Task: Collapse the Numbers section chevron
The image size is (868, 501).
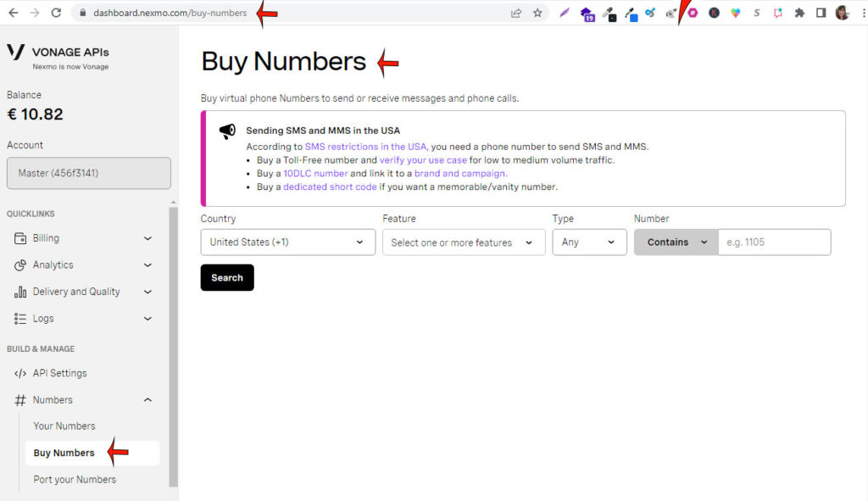Action: click(147, 399)
